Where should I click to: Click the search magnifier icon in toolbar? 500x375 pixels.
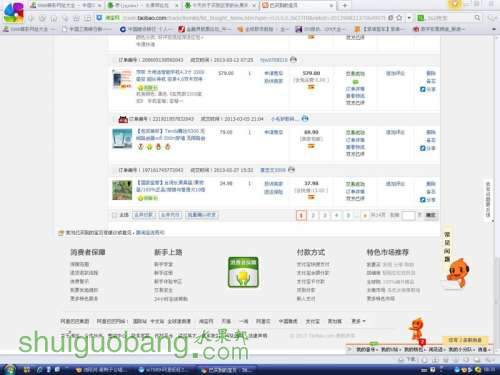click(x=477, y=18)
